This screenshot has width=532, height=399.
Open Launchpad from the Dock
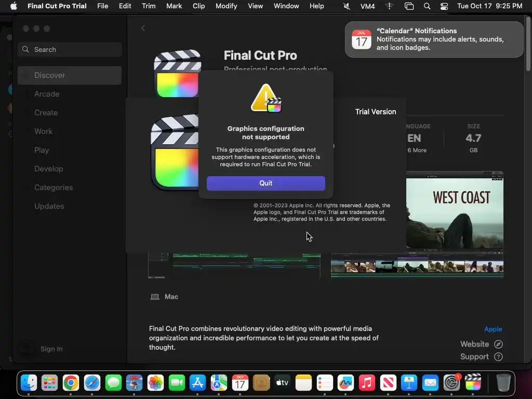tap(49, 383)
